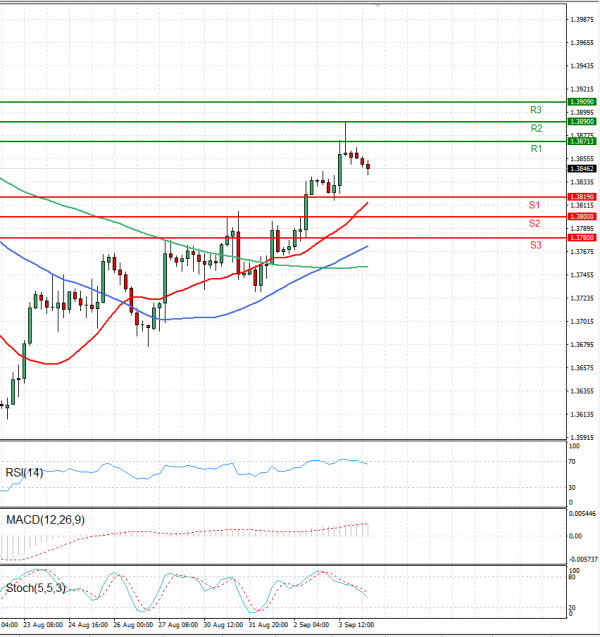Click the 23 Aug 08:00 time label
Viewport: 600px width, 637px height.
pyautogui.click(x=43, y=624)
